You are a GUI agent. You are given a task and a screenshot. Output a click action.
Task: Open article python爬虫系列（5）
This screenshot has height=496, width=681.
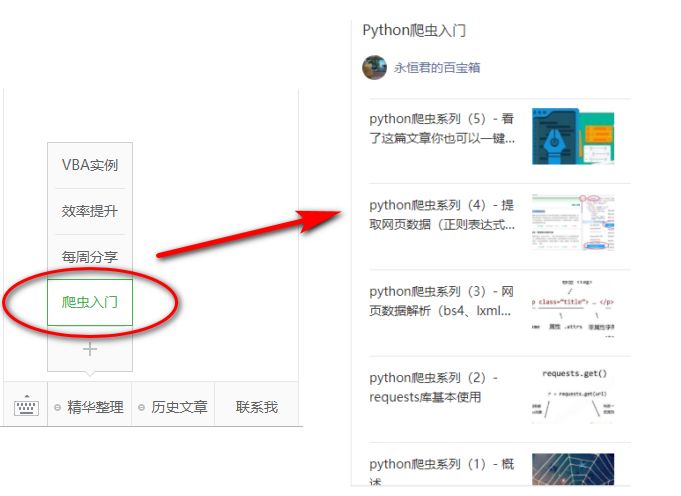pos(442,129)
